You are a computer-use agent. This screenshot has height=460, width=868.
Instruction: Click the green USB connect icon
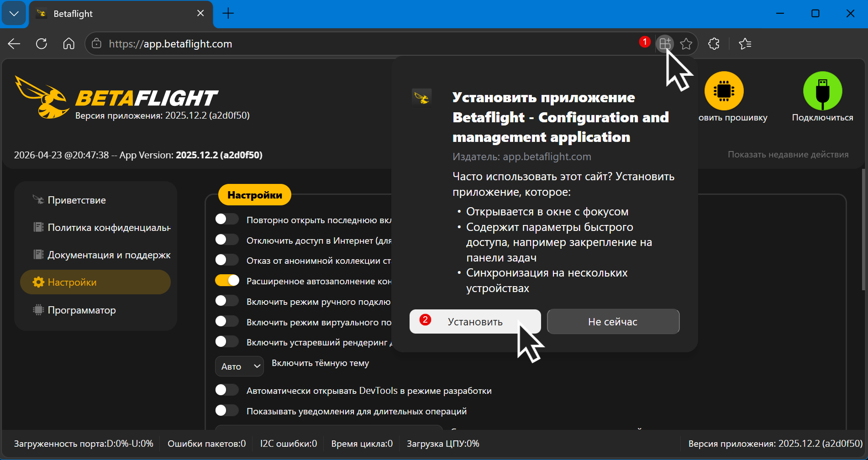(822, 91)
